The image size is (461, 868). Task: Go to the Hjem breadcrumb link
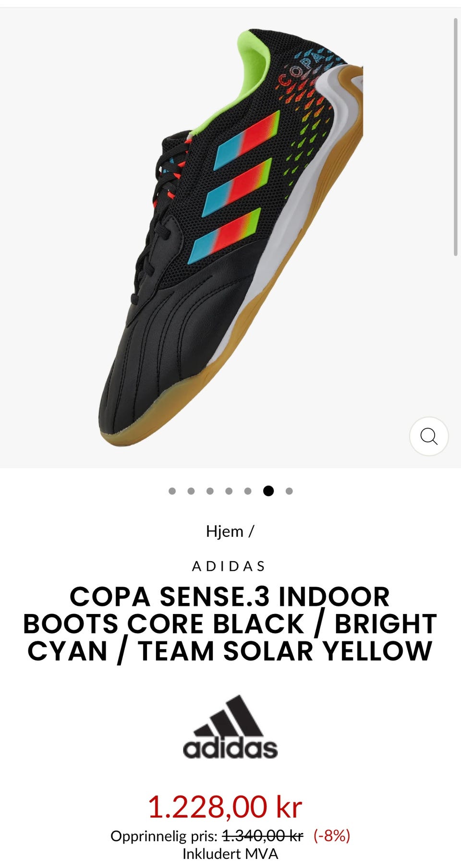225,531
